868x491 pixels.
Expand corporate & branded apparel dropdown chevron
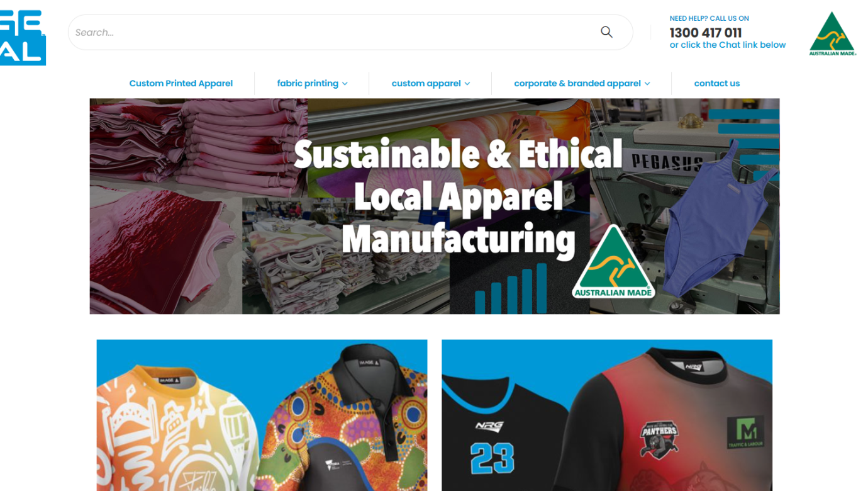[x=647, y=84]
